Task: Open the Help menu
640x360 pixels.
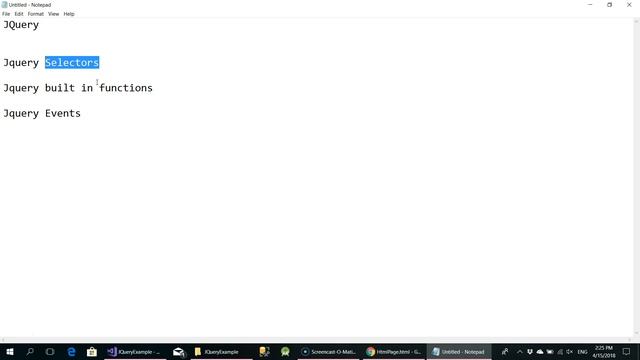Action: [x=69, y=14]
